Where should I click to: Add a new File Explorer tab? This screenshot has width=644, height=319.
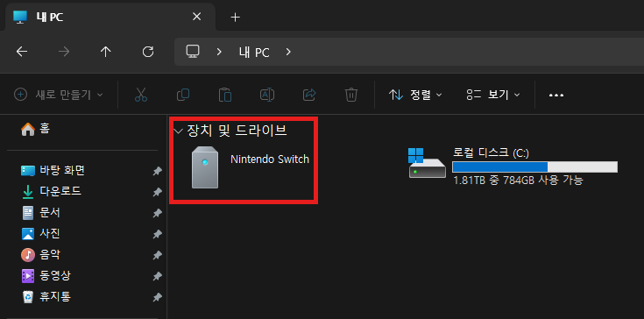235,18
